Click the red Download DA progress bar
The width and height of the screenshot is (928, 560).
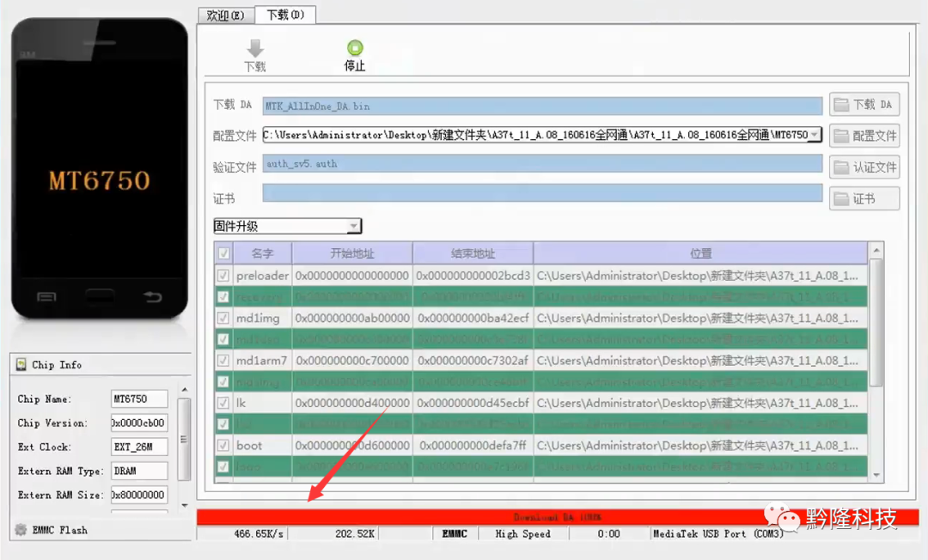[x=558, y=517]
